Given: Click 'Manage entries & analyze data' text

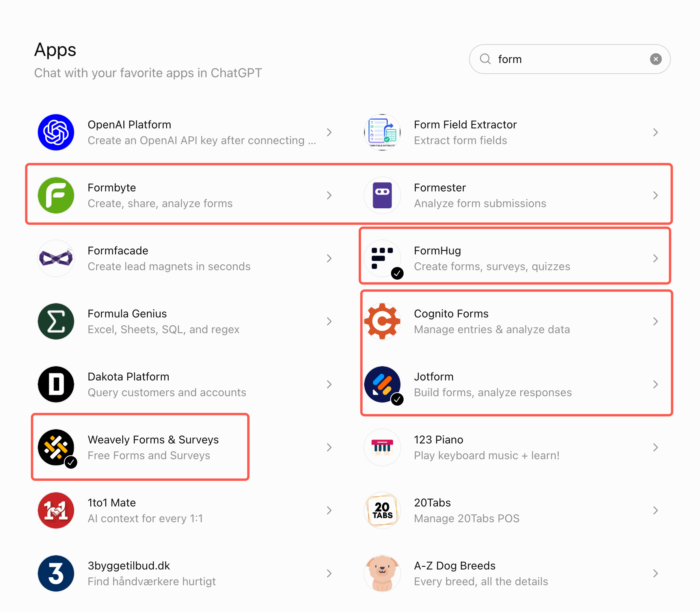Looking at the screenshot, I should pyautogui.click(x=492, y=330).
